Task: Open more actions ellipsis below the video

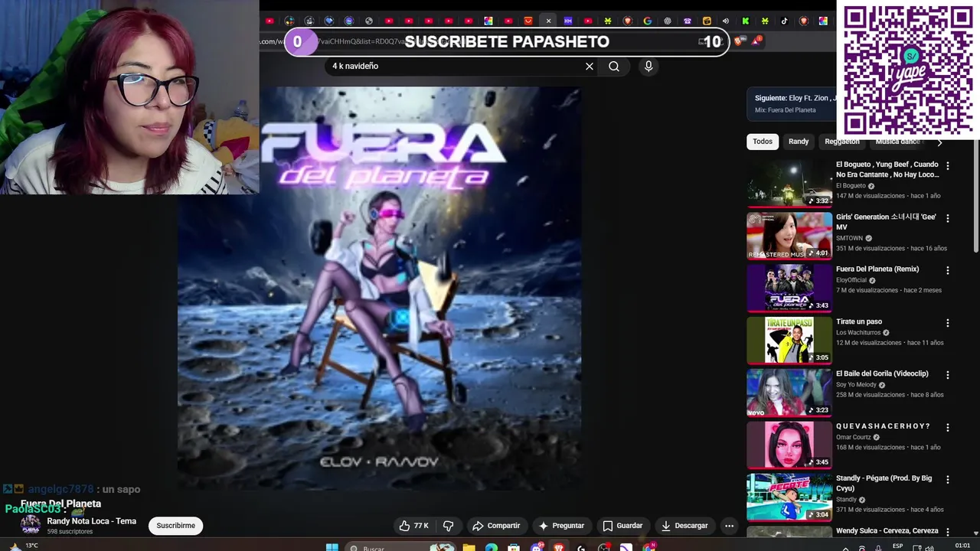Action: click(x=730, y=526)
